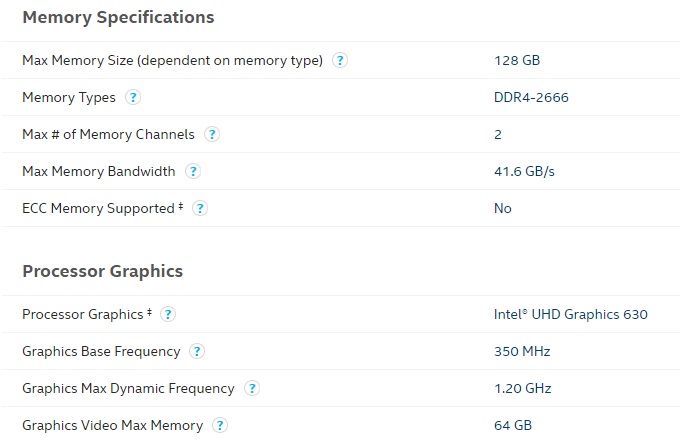The width and height of the screenshot is (680, 440).
Task: Click help icon for Graphics Base Frequency
Action: tap(197, 351)
